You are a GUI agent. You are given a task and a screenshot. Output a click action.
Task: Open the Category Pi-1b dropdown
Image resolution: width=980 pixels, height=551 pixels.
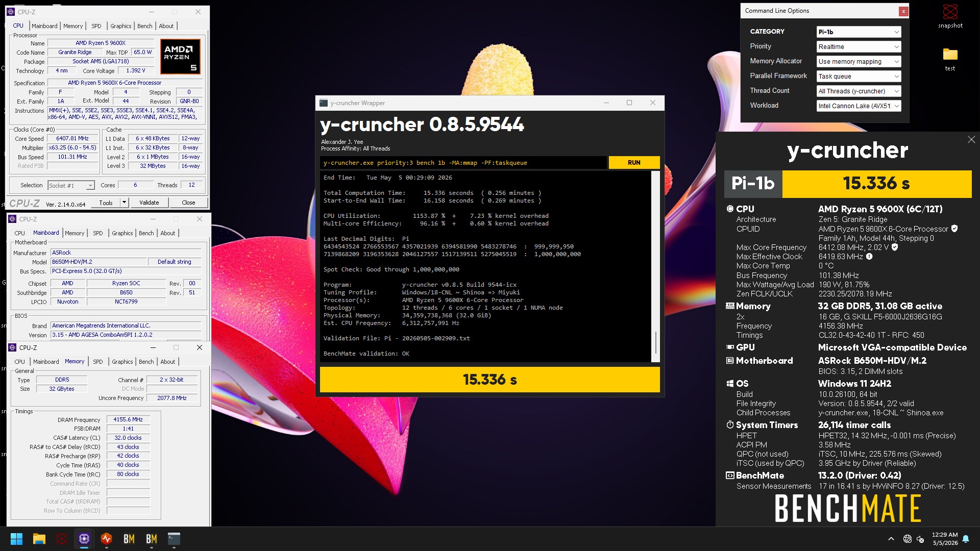click(859, 32)
